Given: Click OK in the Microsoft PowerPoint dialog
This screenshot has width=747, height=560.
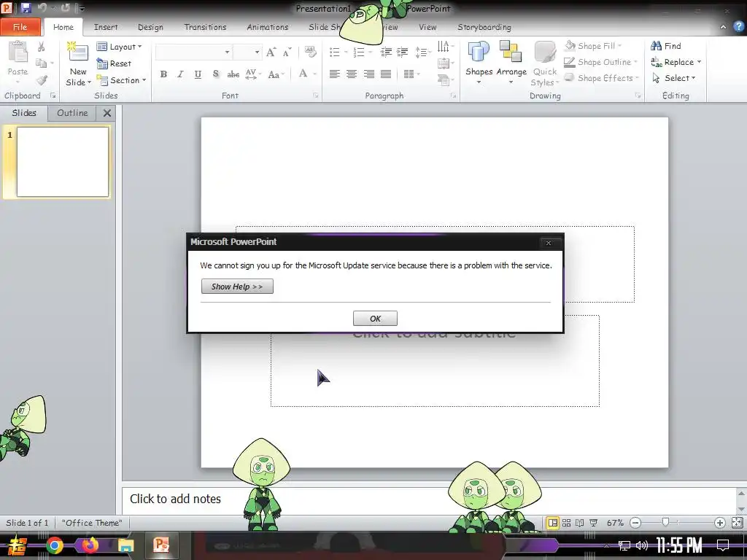Looking at the screenshot, I should pyautogui.click(x=375, y=319).
